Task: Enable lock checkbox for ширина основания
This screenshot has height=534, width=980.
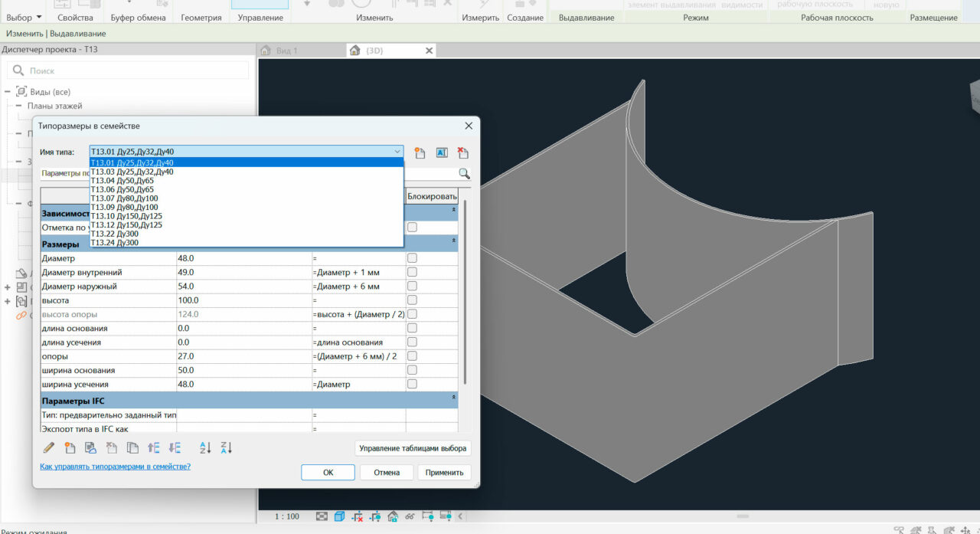Action: click(x=413, y=370)
